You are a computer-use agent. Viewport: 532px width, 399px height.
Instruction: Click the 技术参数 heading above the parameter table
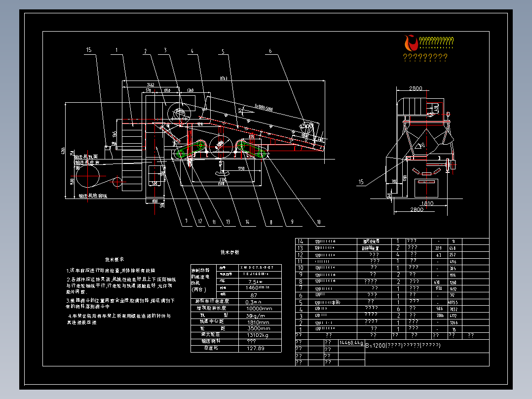229,252
